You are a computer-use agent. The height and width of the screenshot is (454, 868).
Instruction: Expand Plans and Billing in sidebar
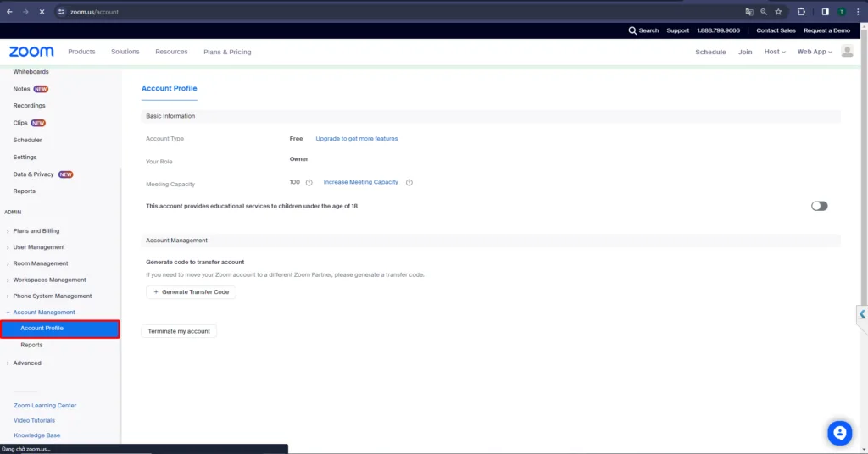[x=36, y=230]
